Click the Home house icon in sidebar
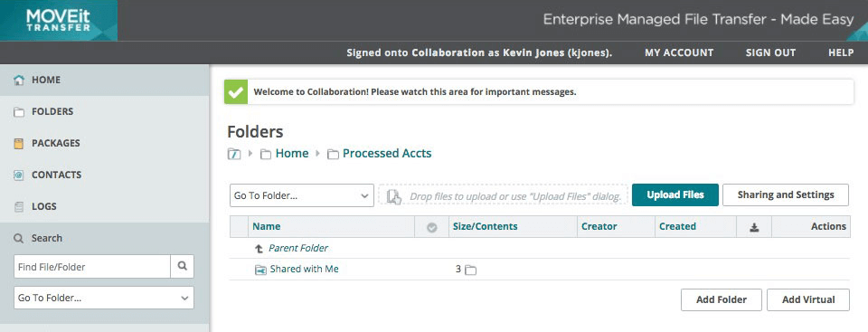868x332 pixels. point(19,81)
